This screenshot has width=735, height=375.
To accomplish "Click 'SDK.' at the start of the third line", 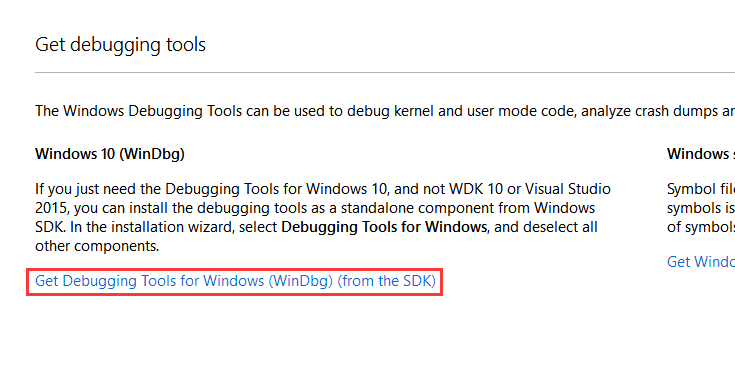I will (51, 227).
